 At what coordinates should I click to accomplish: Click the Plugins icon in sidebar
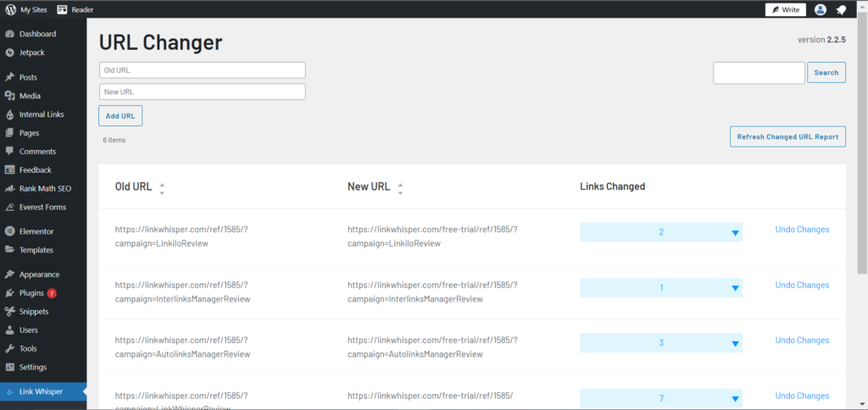pos(9,293)
